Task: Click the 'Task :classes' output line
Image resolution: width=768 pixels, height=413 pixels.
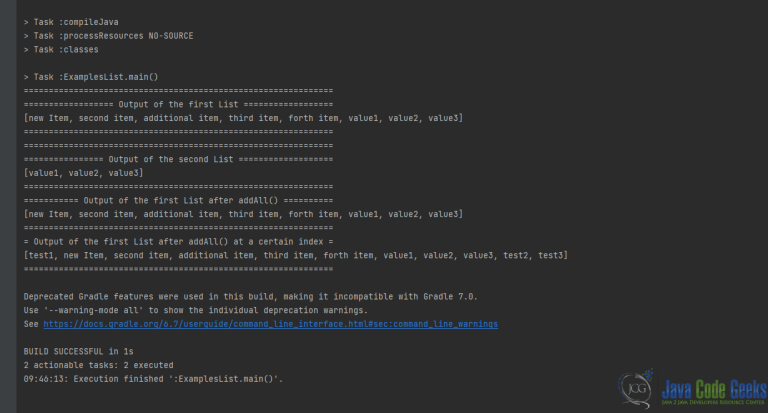Action: click(x=61, y=49)
